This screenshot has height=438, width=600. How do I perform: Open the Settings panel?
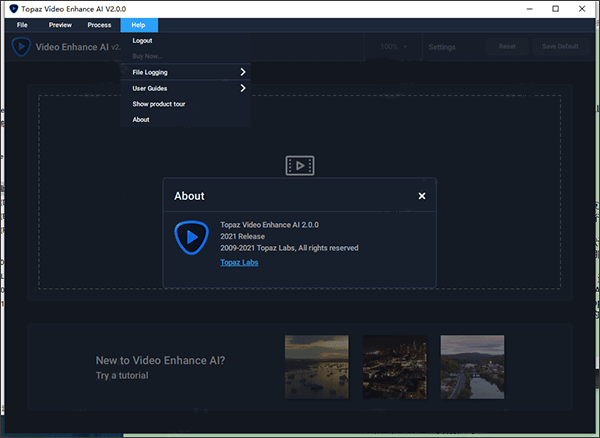pos(442,47)
